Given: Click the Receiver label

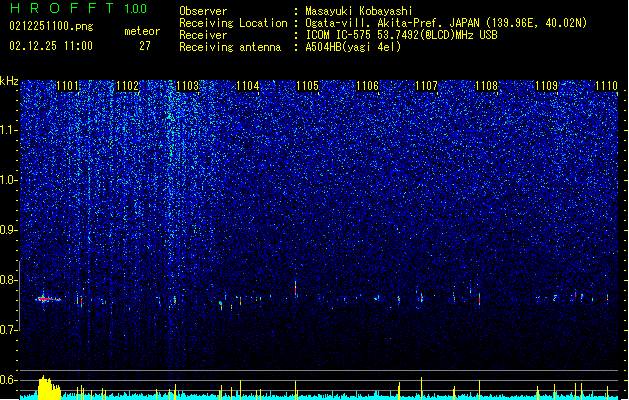Looking at the screenshot, I should pos(203,35).
